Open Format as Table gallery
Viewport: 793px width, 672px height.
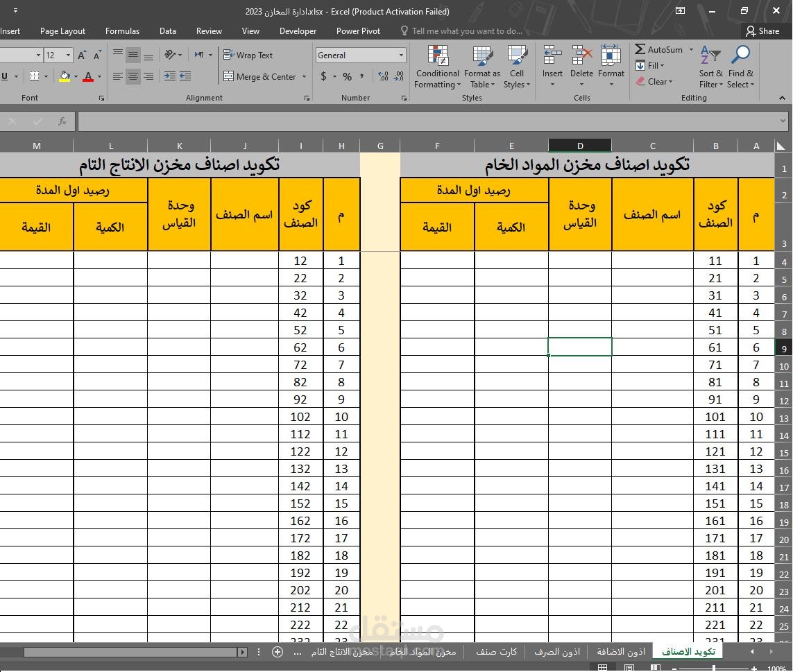click(x=481, y=67)
